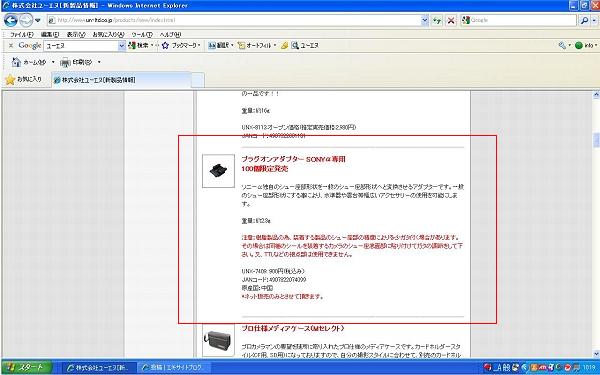Click the Google Toolbar 検索 button
The width and height of the screenshot is (600, 375).
(140, 46)
